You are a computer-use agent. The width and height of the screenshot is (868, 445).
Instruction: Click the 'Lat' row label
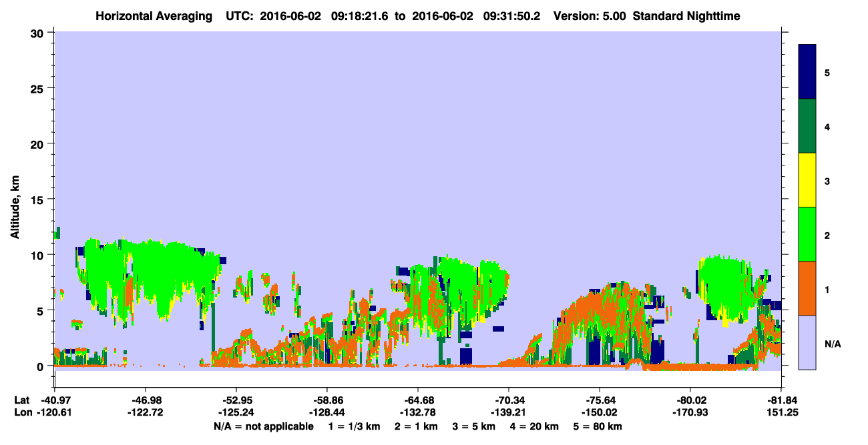point(21,400)
